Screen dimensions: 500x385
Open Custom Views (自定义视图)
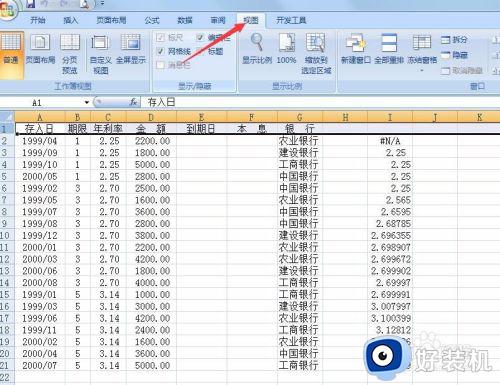tap(100, 54)
